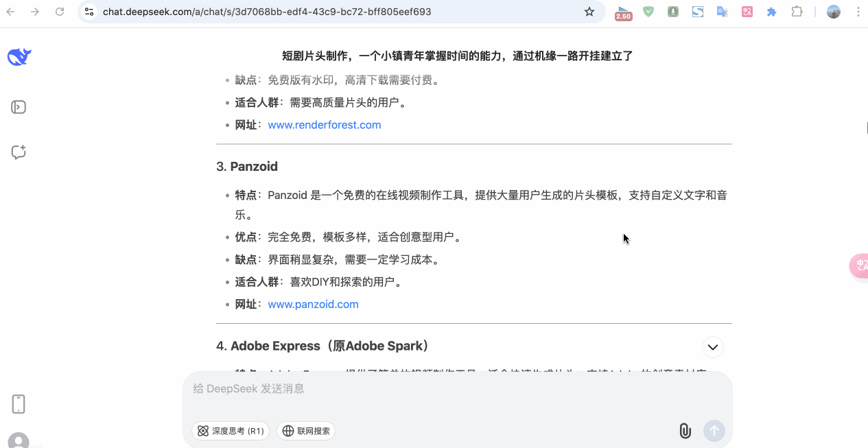Click the '3. Panzoid' heading
The width and height of the screenshot is (868, 448).
pyautogui.click(x=247, y=167)
